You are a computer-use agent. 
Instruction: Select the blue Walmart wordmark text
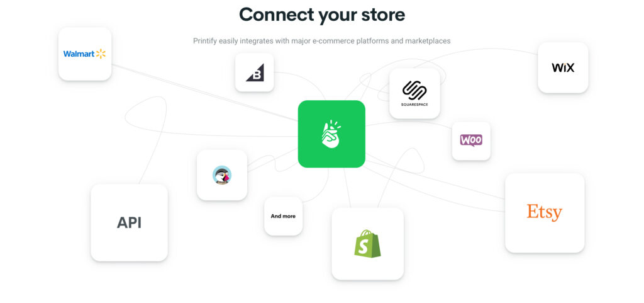[79, 54]
